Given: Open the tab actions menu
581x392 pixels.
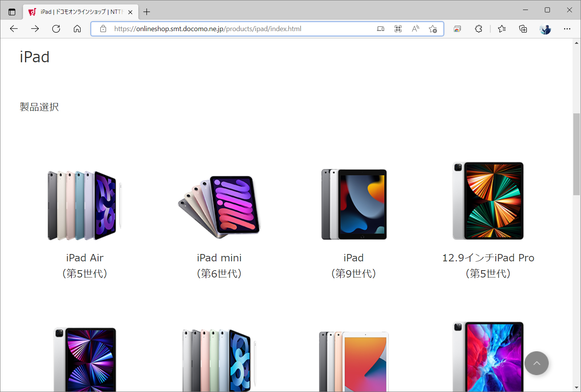Looking at the screenshot, I should [x=12, y=12].
